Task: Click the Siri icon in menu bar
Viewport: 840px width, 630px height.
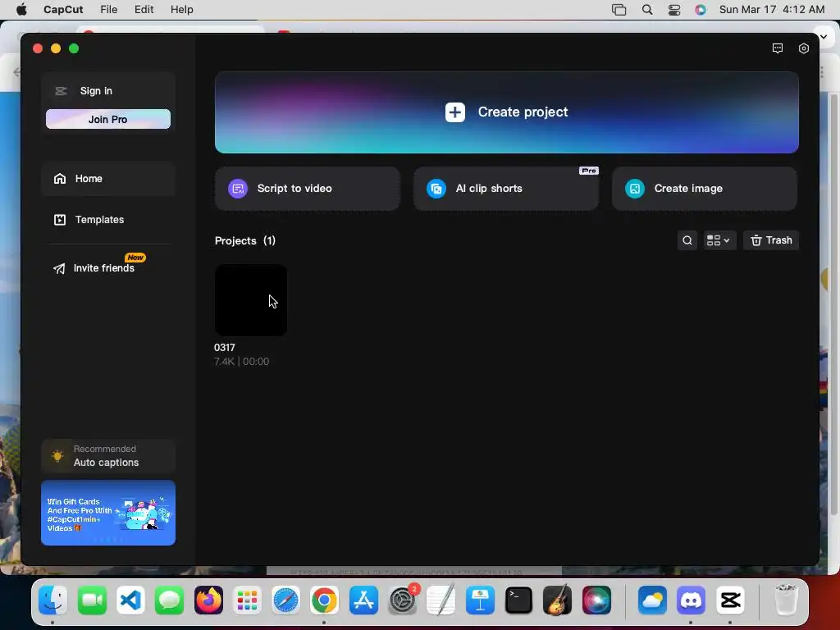Action: click(701, 10)
